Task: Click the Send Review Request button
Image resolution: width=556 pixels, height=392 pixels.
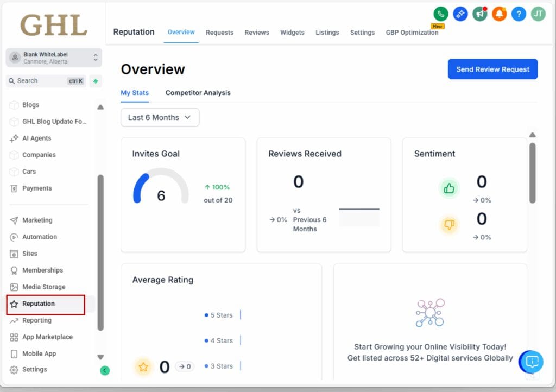Action: coord(492,69)
